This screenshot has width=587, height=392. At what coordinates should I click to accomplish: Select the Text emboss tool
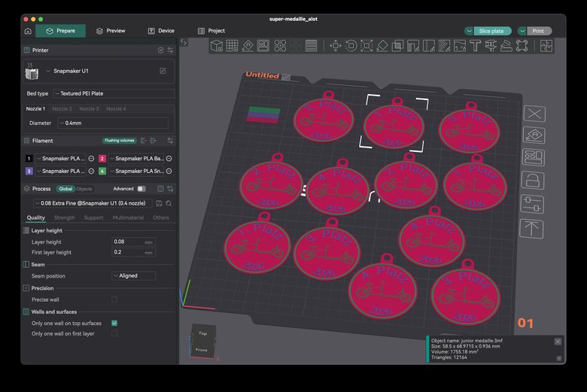(x=475, y=46)
